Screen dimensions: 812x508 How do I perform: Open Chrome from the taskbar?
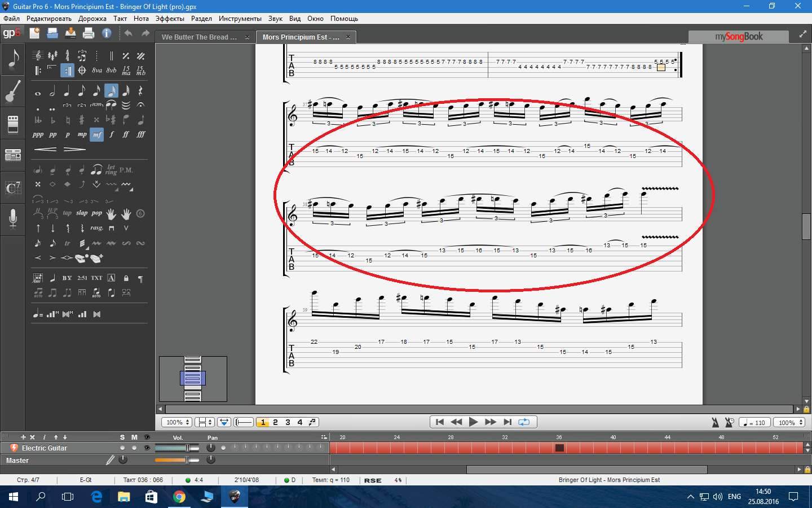(179, 497)
